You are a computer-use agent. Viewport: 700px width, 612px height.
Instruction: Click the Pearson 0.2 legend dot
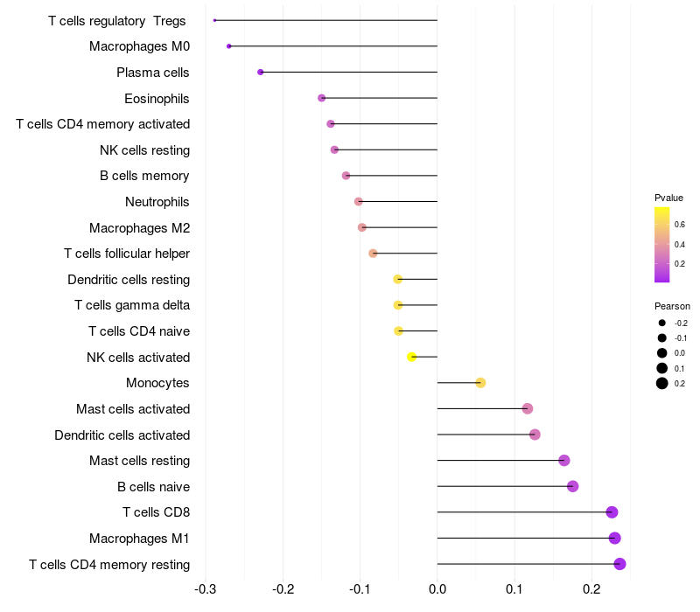[662, 383]
